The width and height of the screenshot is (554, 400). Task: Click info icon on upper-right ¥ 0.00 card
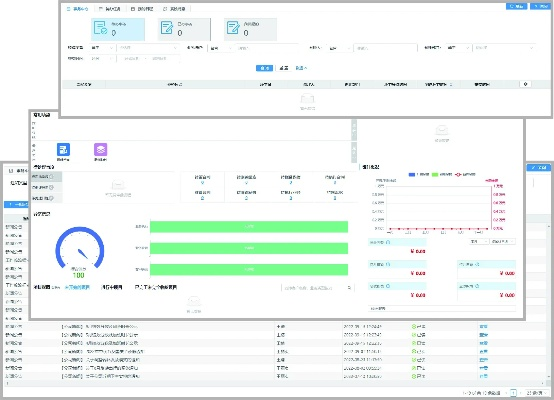(477, 264)
